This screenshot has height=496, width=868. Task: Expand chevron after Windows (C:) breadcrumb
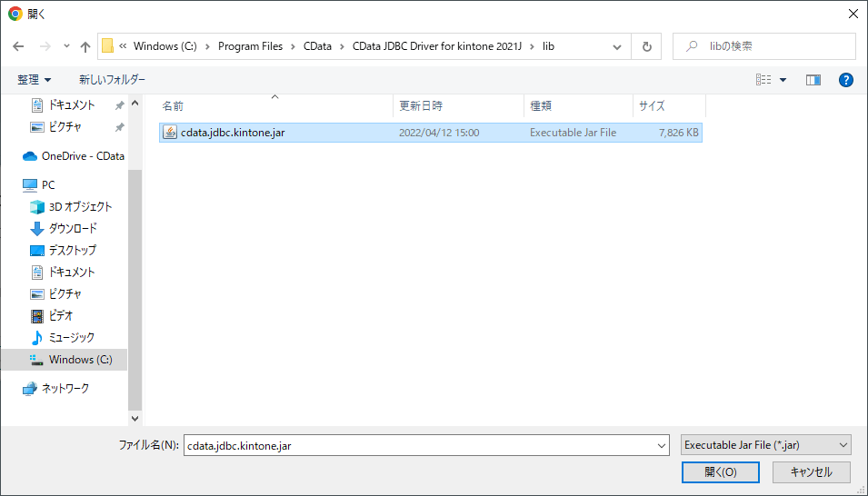pyautogui.click(x=207, y=46)
